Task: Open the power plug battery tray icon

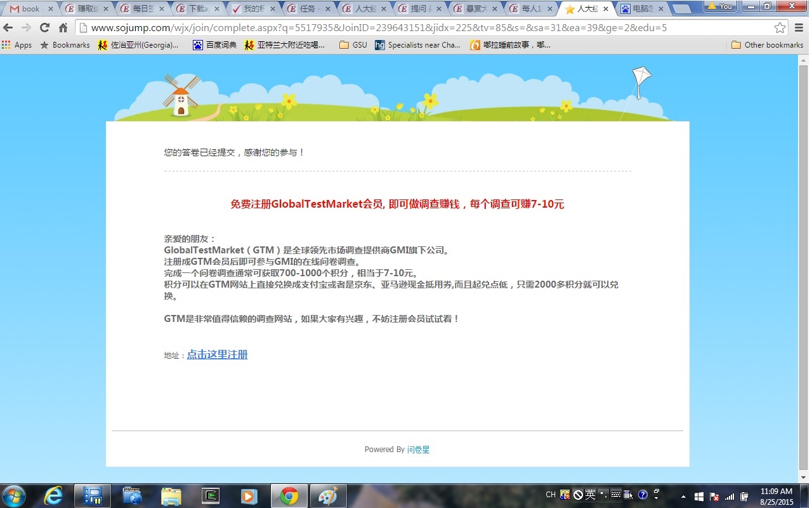Action: coord(744,496)
